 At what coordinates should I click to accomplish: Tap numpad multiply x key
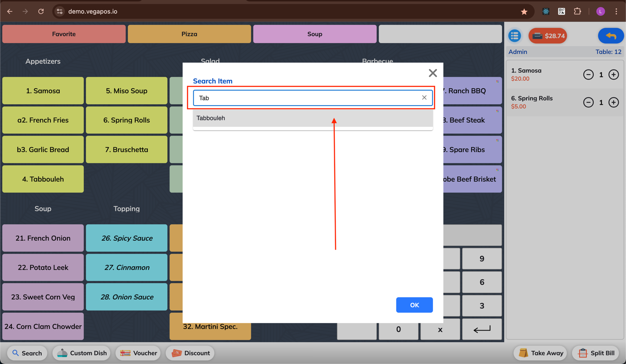click(440, 329)
